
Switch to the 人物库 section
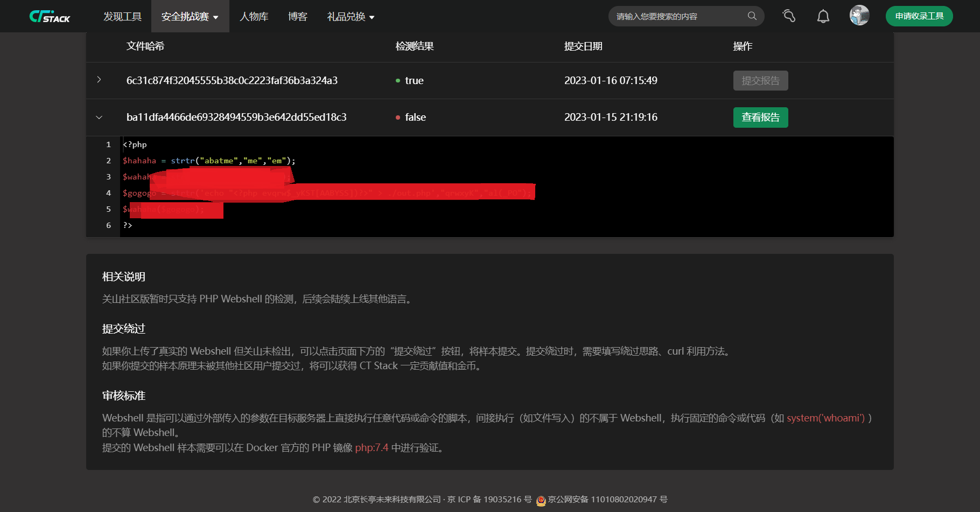254,16
